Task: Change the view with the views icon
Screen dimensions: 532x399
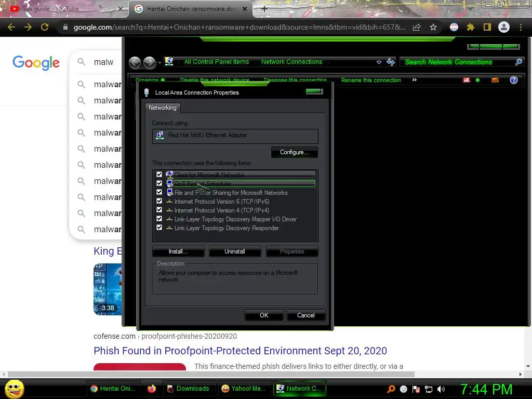Action: (467, 80)
